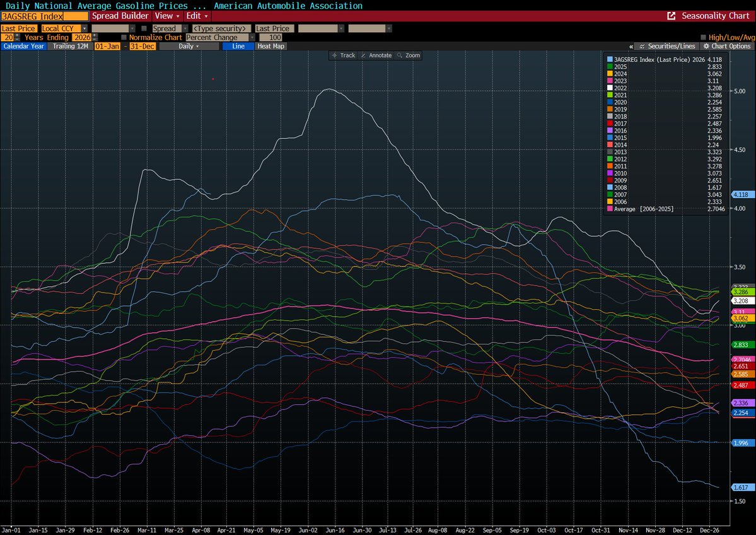Select Heat Map view
The height and width of the screenshot is (535, 756).
pos(271,46)
